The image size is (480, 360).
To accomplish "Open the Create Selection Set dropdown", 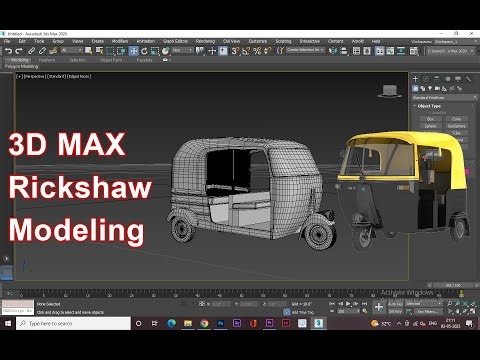I will 305,50.
